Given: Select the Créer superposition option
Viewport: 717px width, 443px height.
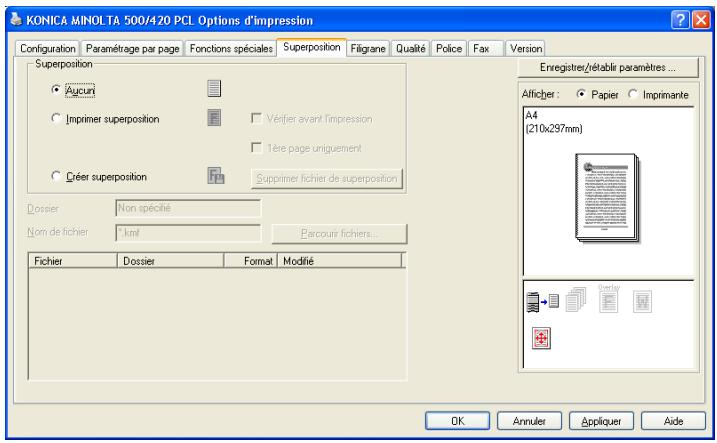Looking at the screenshot, I should (x=56, y=176).
